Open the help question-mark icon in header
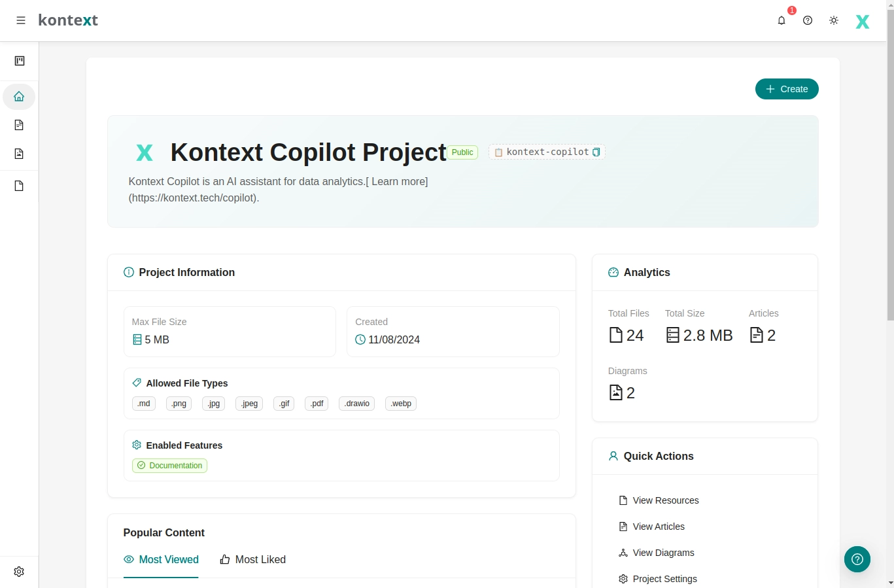 click(x=808, y=20)
